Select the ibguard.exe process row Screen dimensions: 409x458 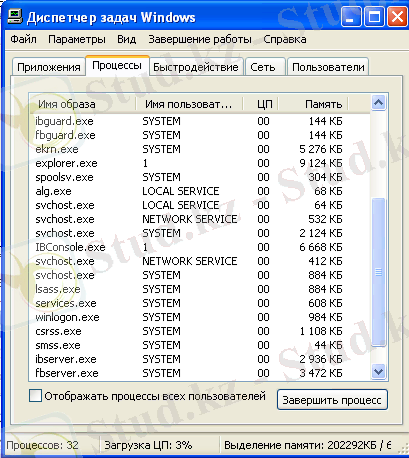tap(200, 121)
